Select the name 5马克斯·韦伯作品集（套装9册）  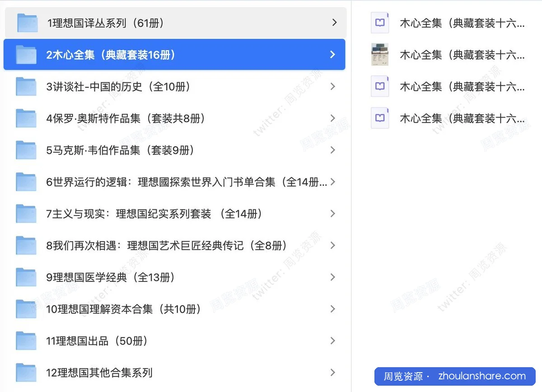point(121,150)
